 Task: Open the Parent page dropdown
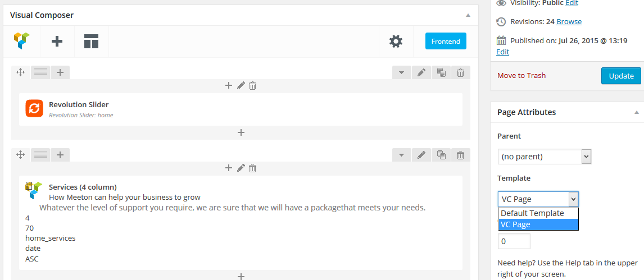tap(544, 157)
